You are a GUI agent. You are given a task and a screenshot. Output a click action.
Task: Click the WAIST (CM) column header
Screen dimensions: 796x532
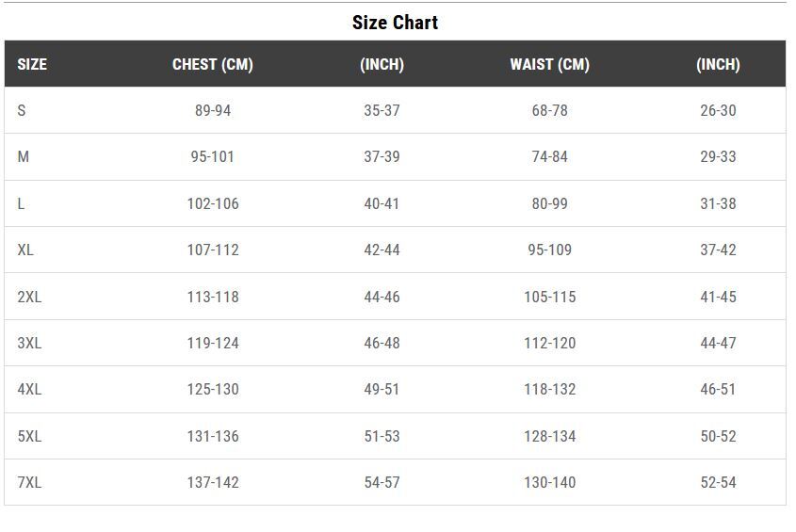click(550, 64)
